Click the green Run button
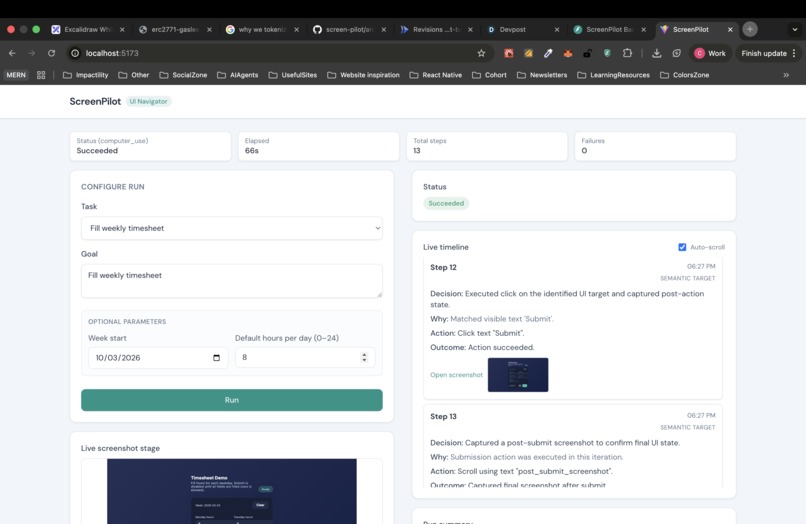The width and height of the screenshot is (806, 524). click(x=232, y=400)
